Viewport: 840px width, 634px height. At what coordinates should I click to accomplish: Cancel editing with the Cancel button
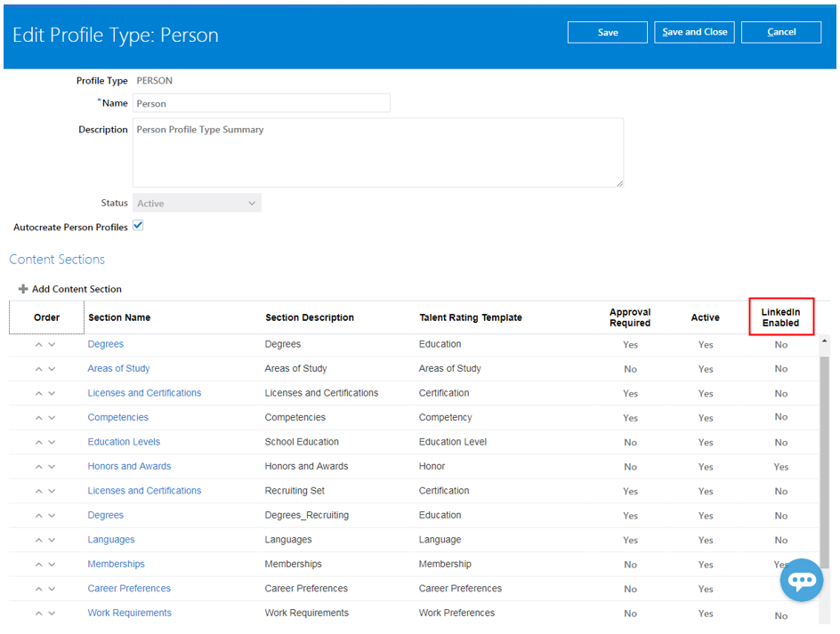780,32
